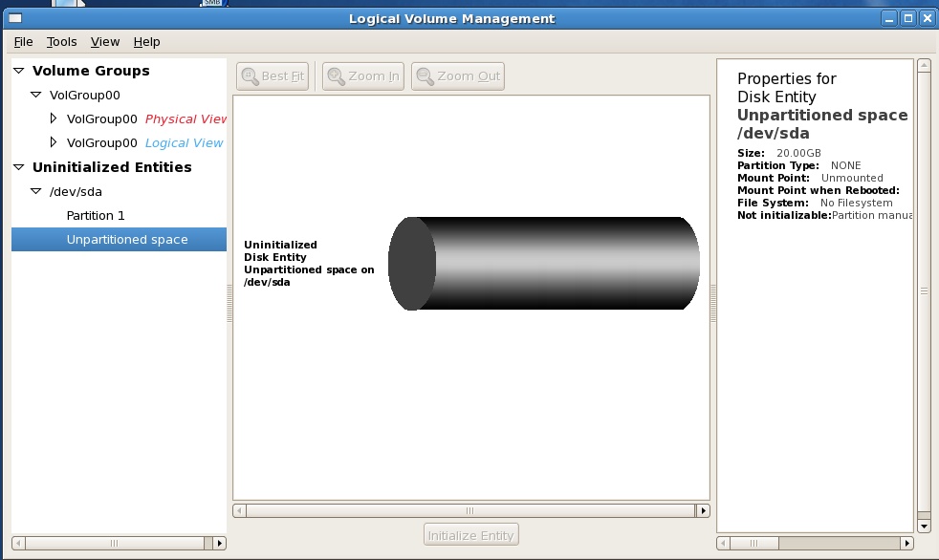Image resolution: width=939 pixels, height=560 pixels.
Task: Collapse the Volume Groups section
Action: click(x=16, y=71)
